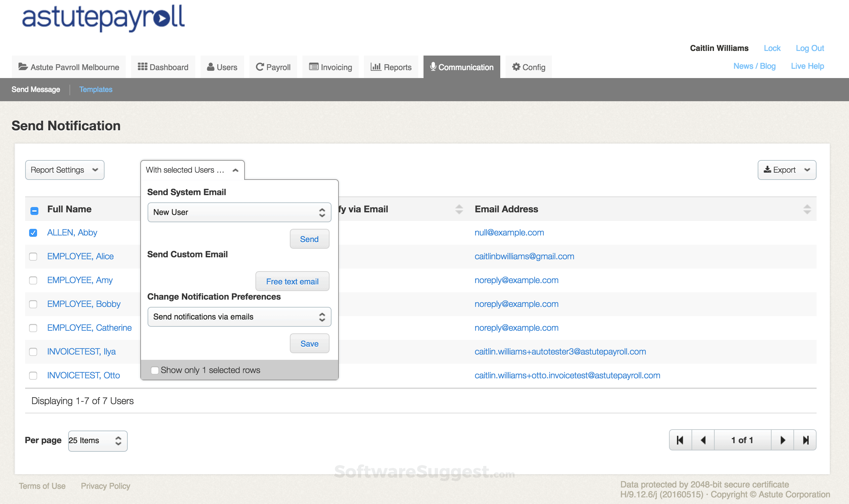The image size is (849, 504).
Task: Check the EMPLOYEE, Bobby row checkbox
Action: click(33, 304)
